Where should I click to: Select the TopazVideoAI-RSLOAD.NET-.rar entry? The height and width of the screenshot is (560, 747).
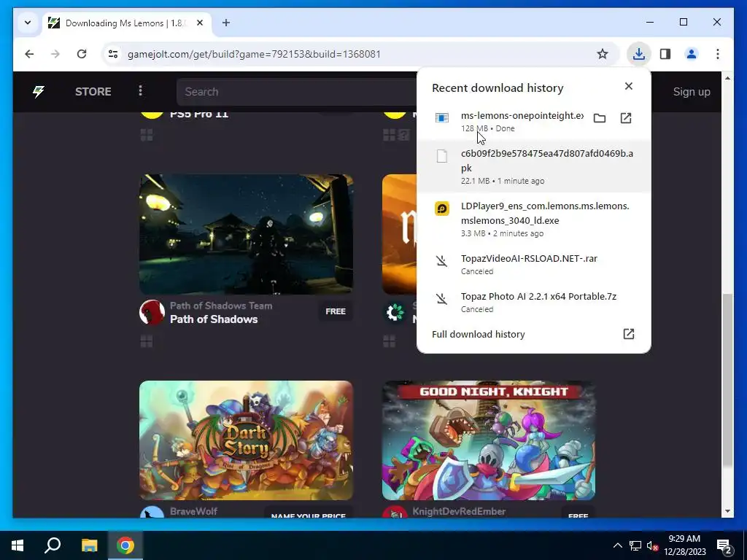pyautogui.click(x=533, y=264)
